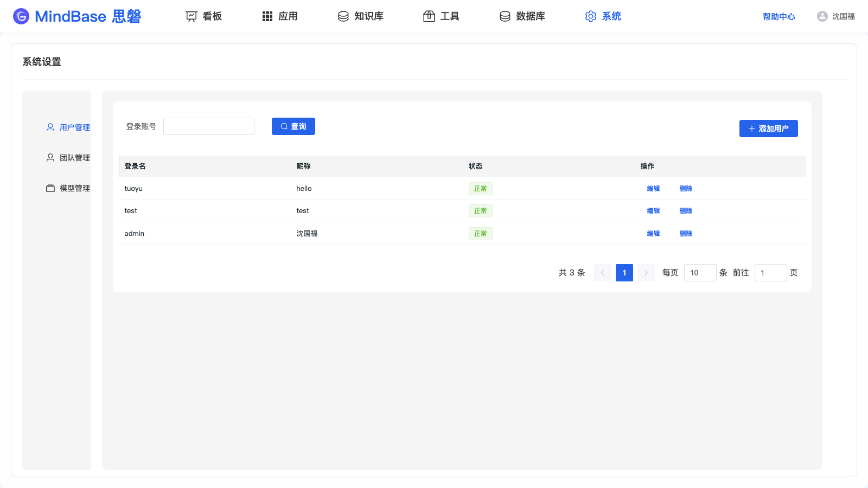Click the next page arrow

click(x=646, y=273)
